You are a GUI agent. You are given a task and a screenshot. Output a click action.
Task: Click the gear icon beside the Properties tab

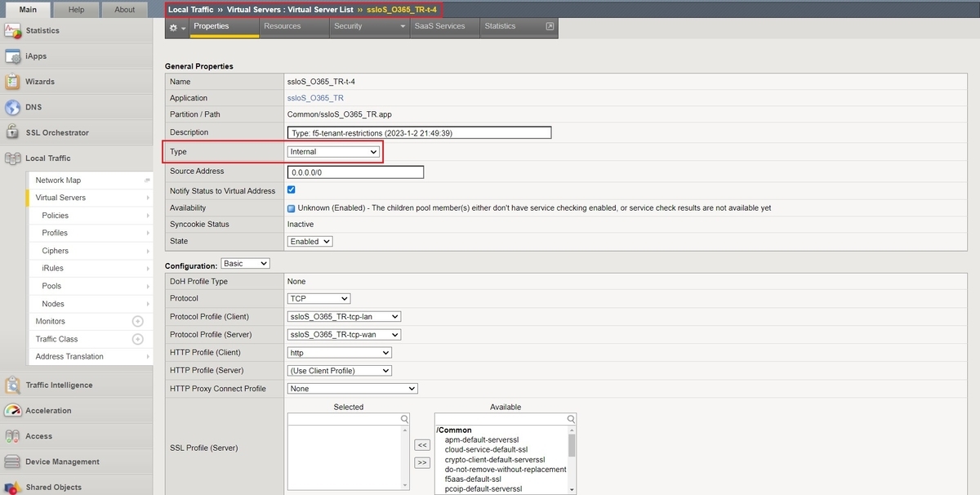click(x=175, y=27)
